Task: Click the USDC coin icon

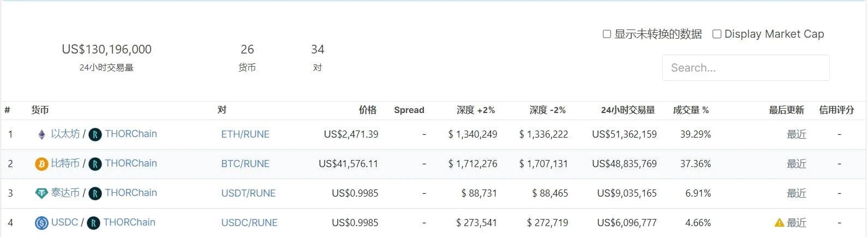Action: click(41, 223)
